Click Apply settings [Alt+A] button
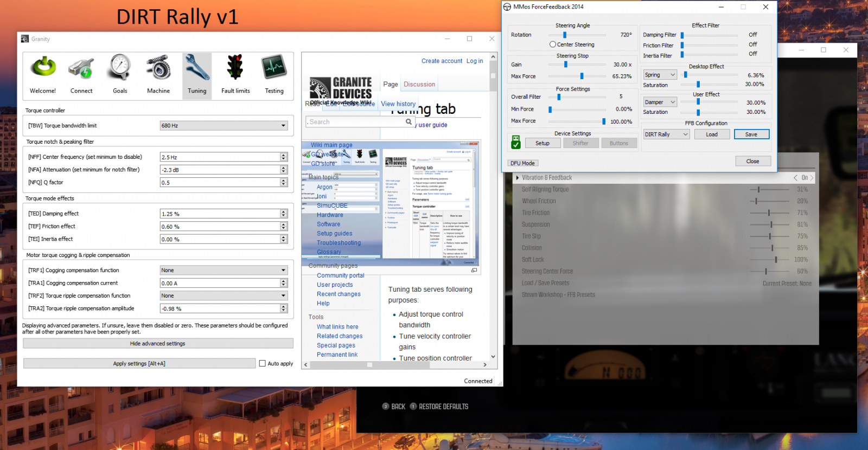868x450 pixels. pyautogui.click(x=139, y=364)
